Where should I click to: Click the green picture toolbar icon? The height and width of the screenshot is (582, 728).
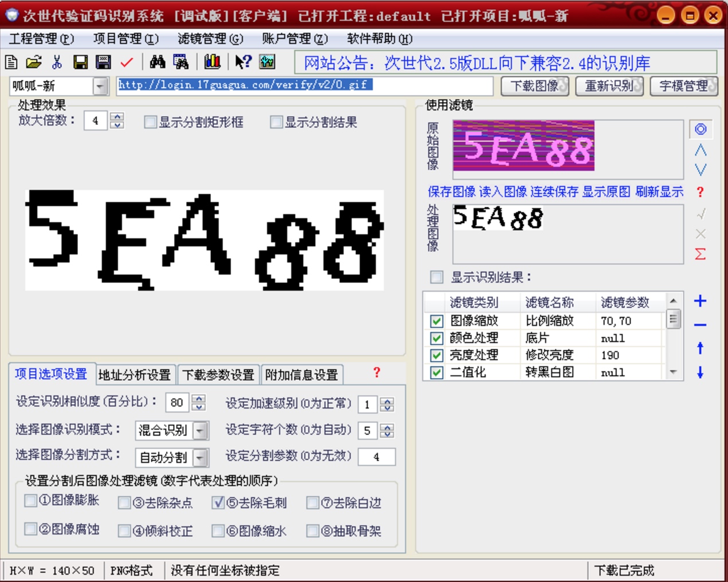click(267, 61)
